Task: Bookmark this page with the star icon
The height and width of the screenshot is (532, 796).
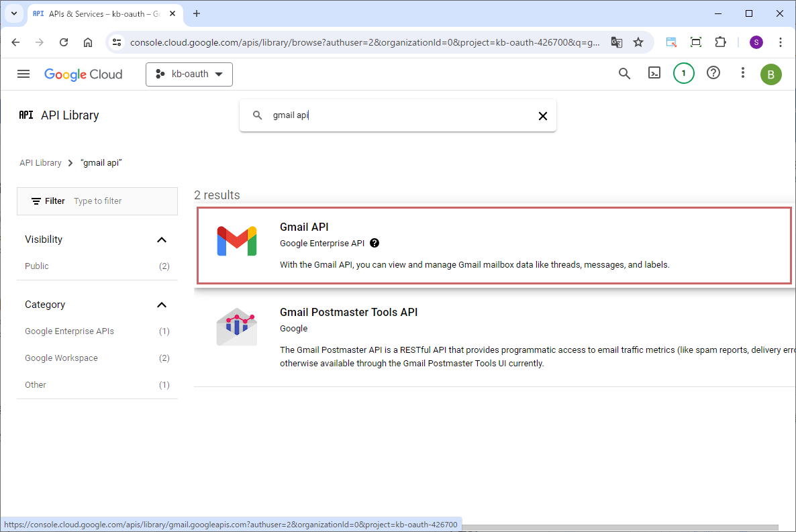Action: click(x=638, y=42)
